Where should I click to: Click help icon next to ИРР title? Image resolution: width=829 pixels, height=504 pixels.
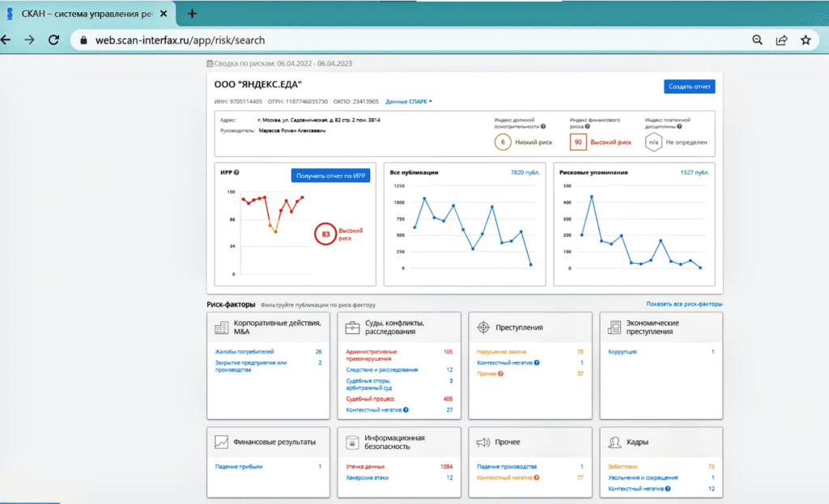click(236, 172)
